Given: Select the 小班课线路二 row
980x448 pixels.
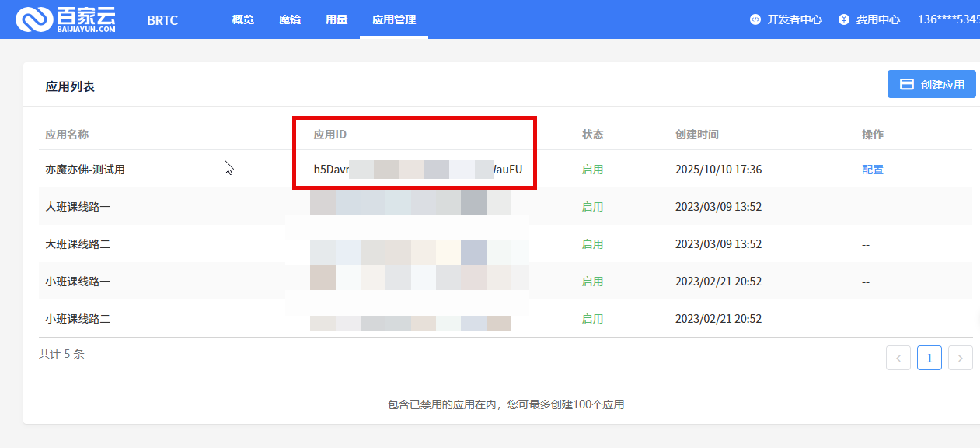Looking at the screenshot, I should 78,319.
